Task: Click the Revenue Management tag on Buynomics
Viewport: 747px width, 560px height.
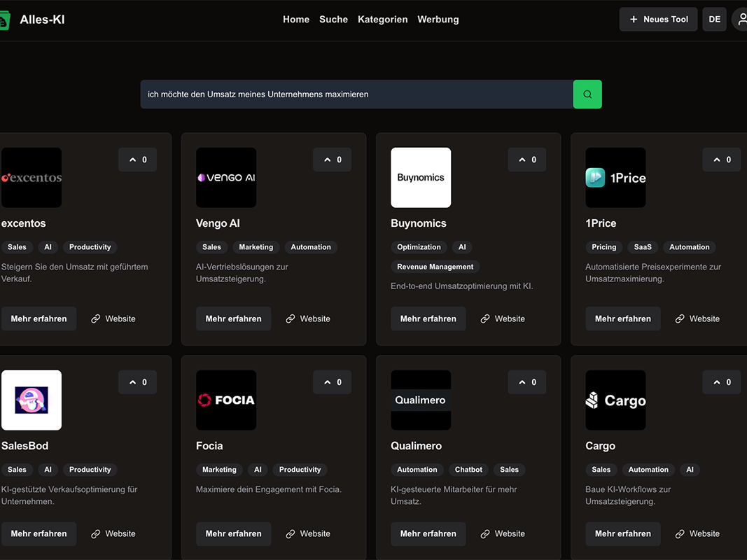Action: 435,267
